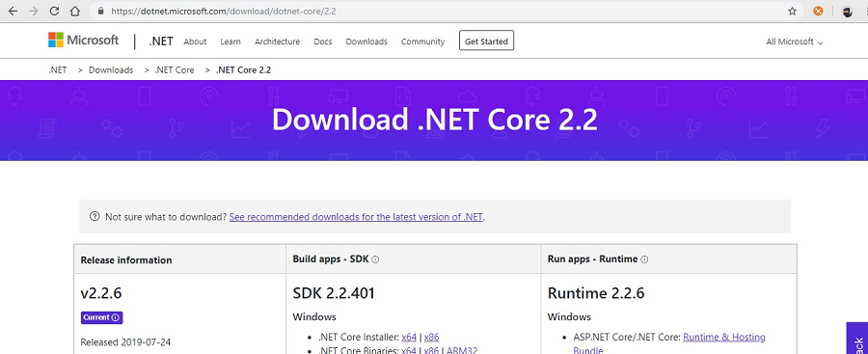This screenshot has height=354, width=868.
Task: Click the Get Started button
Action: click(487, 41)
